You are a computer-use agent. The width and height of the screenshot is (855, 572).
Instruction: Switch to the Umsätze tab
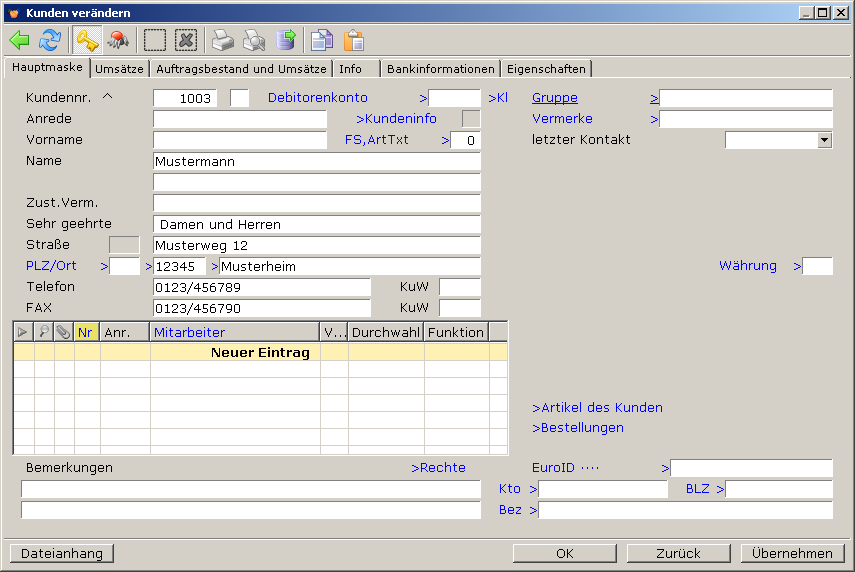pos(120,69)
